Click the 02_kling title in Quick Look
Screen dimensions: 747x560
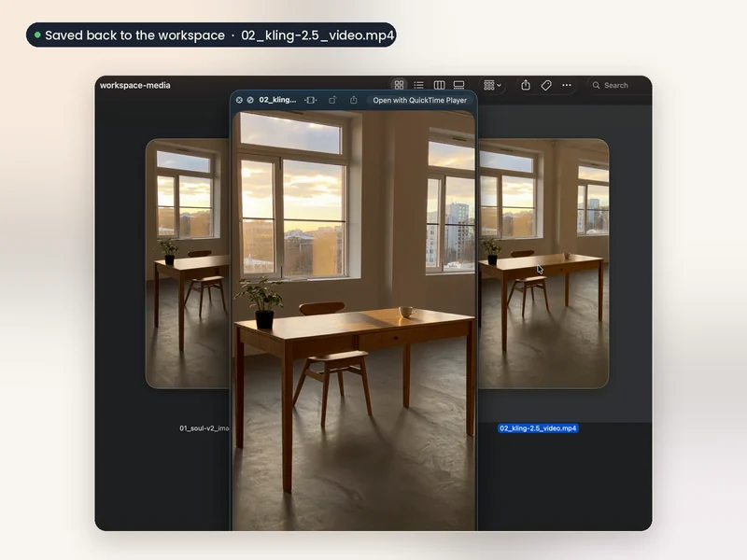(x=277, y=100)
